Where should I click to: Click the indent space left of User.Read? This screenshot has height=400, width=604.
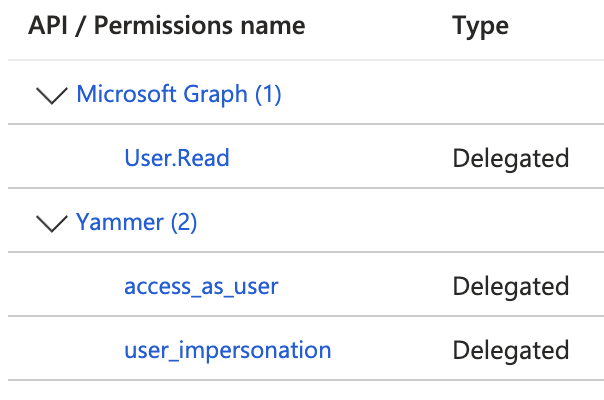[65, 156]
